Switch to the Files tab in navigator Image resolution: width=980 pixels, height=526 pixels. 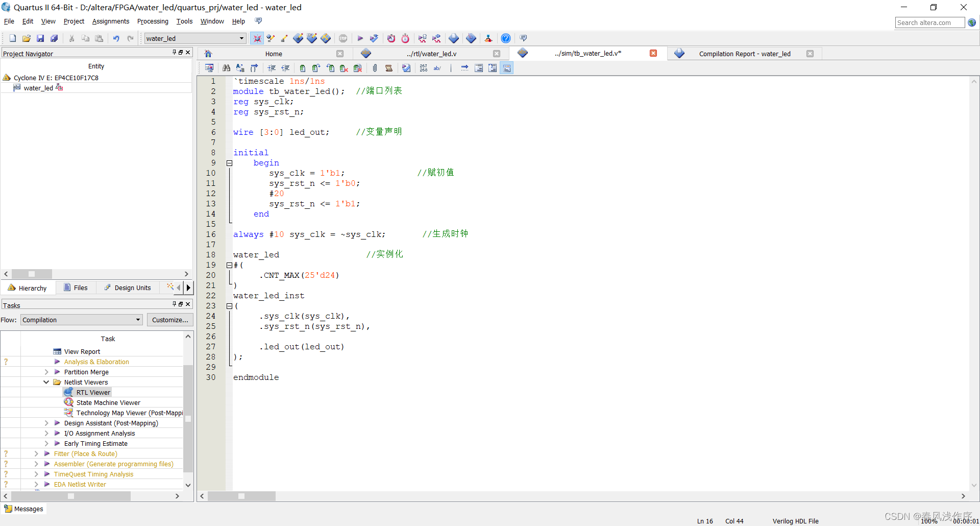[76, 288]
